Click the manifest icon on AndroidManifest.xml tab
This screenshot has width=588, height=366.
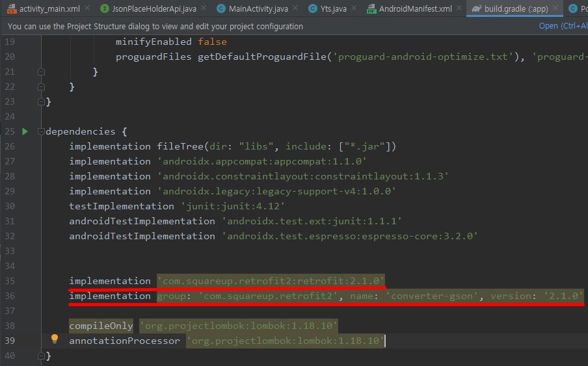tap(371, 8)
